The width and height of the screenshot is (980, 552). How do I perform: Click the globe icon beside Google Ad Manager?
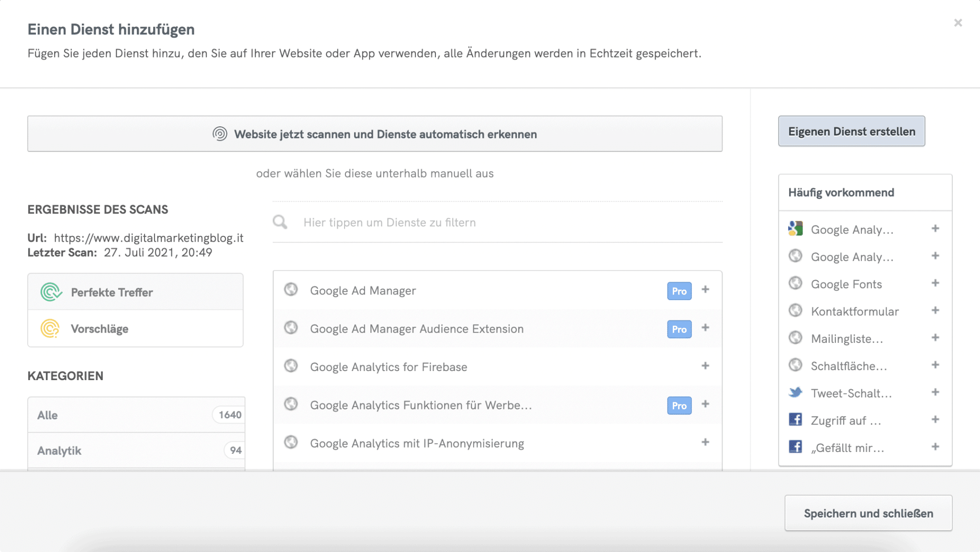[291, 289]
